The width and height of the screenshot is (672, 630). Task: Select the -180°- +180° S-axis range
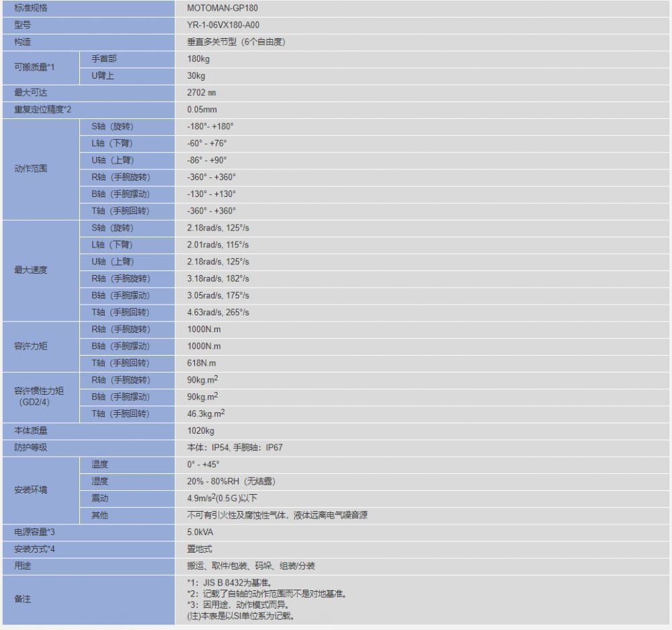click(210, 126)
